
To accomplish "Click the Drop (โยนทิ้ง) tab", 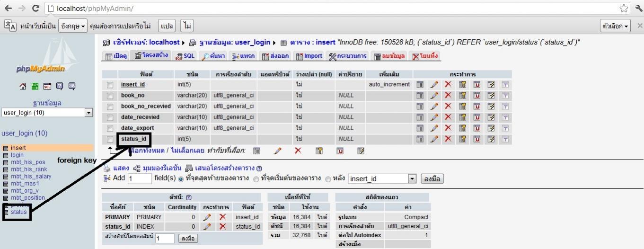I will pyautogui.click(x=425, y=56).
